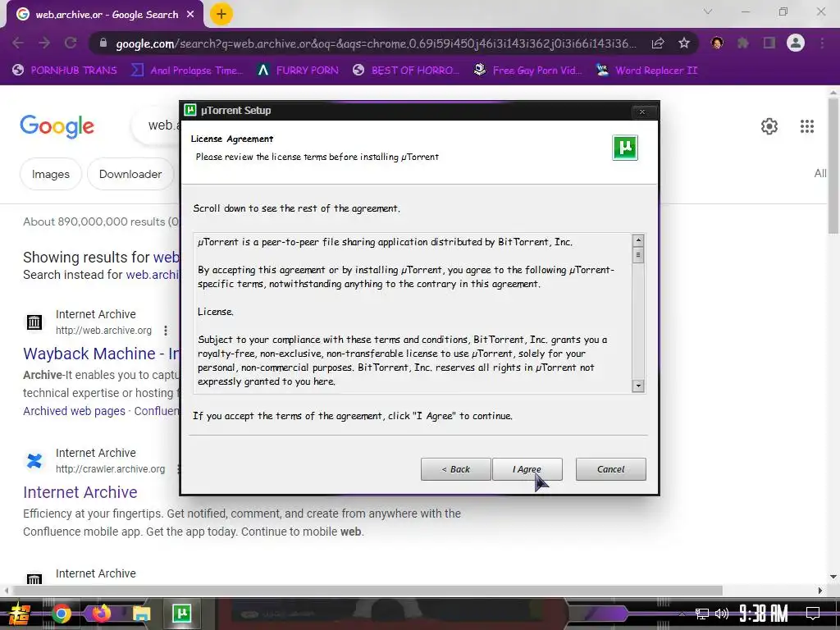Open Windows Start menu

(18, 614)
